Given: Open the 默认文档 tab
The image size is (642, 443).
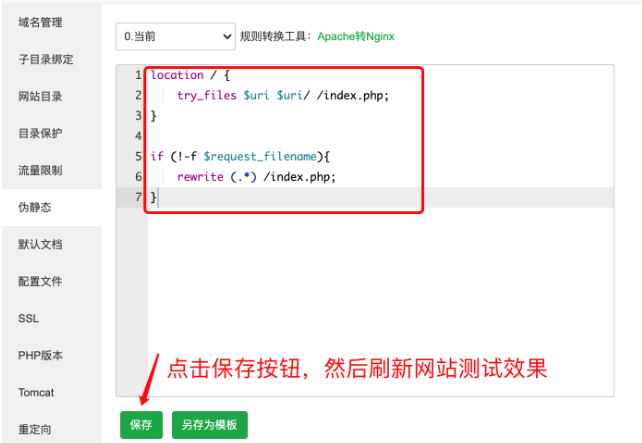Looking at the screenshot, I should click(x=40, y=244).
